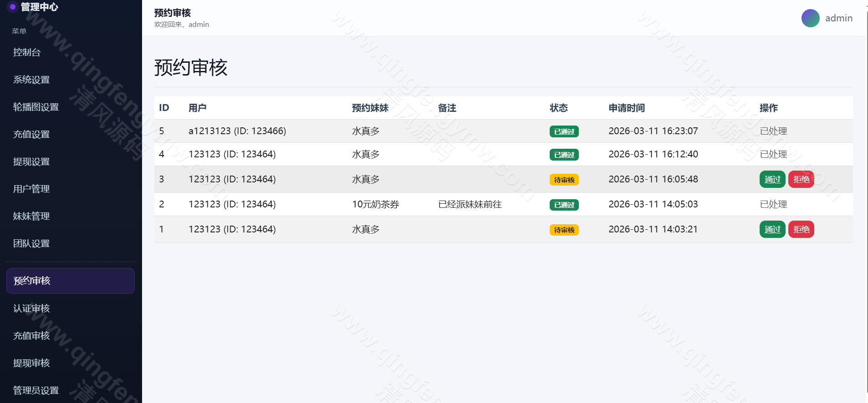Click 水真多 in the ID 5 row
The height and width of the screenshot is (403, 868).
[x=366, y=131]
